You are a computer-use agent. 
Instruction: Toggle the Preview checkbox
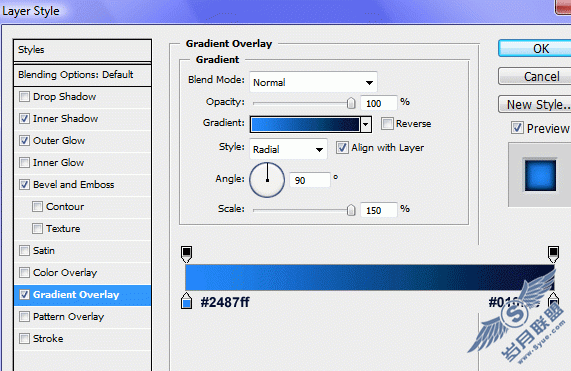pyautogui.click(x=517, y=128)
